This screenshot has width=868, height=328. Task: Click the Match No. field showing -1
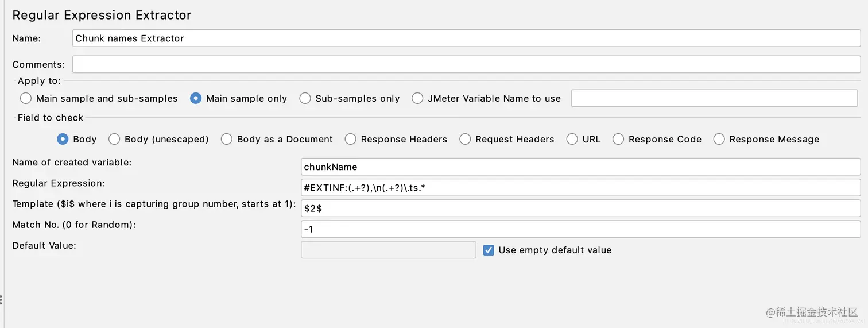(581, 229)
